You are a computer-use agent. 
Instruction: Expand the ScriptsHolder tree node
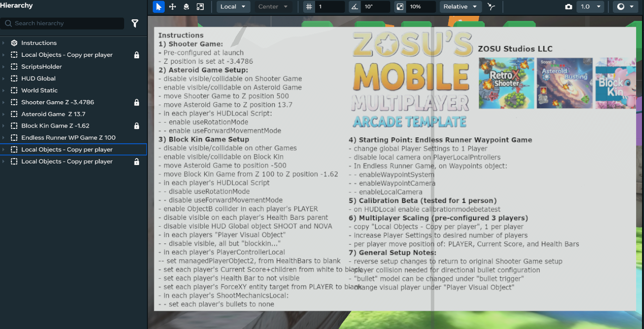tap(3, 67)
